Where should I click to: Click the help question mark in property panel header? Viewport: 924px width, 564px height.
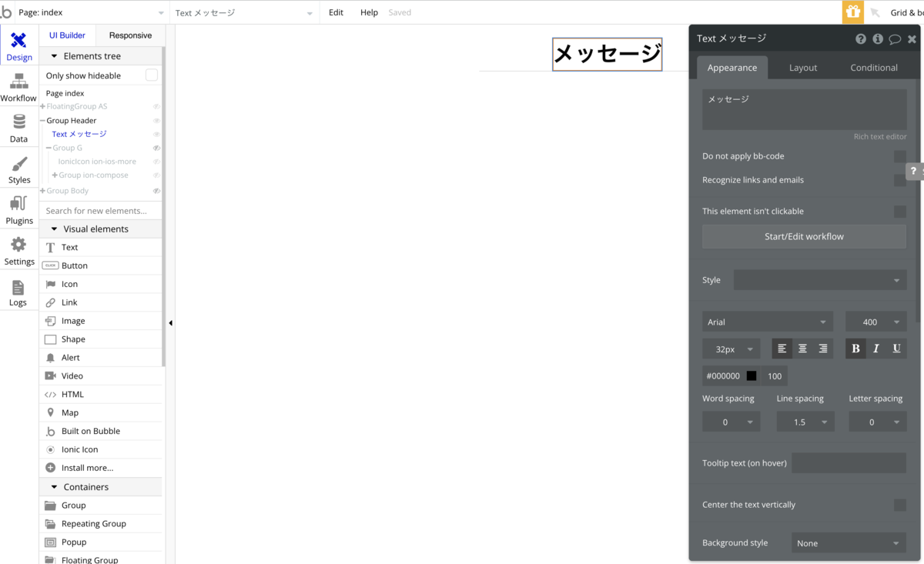pyautogui.click(x=861, y=38)
